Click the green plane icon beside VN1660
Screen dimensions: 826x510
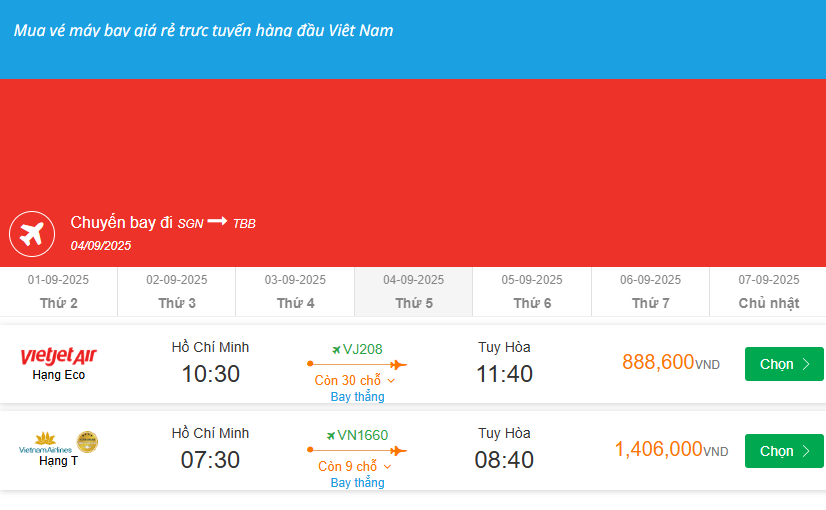331,435
